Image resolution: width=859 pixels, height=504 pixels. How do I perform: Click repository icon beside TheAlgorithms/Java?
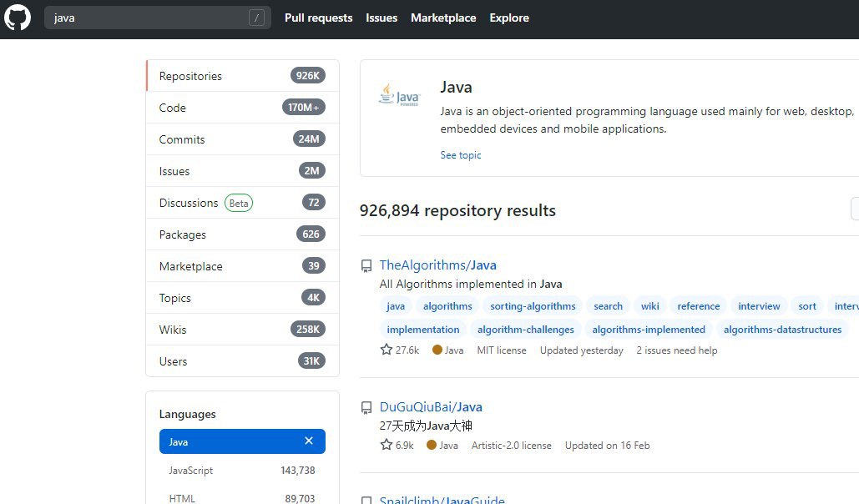pos(366,266)
